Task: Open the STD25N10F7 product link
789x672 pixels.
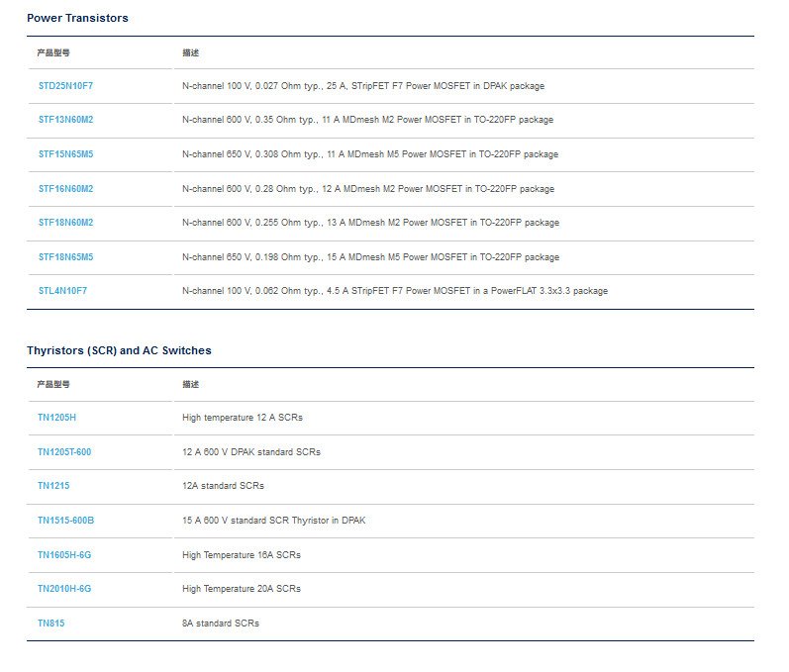Action: click(x=66, y=86)
